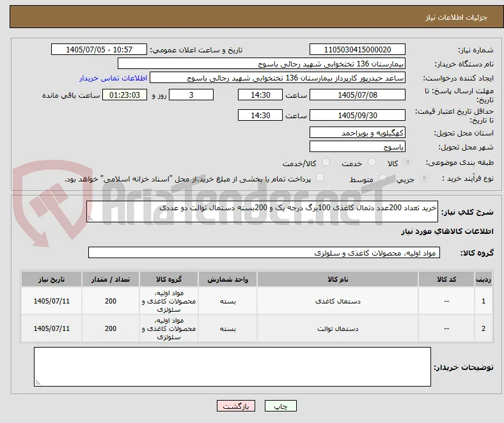The width and height of the screenshot is (504, 423).
Task: Click the announcement date field 1405/07/05 - 10:57
Action: click(99, 49)
